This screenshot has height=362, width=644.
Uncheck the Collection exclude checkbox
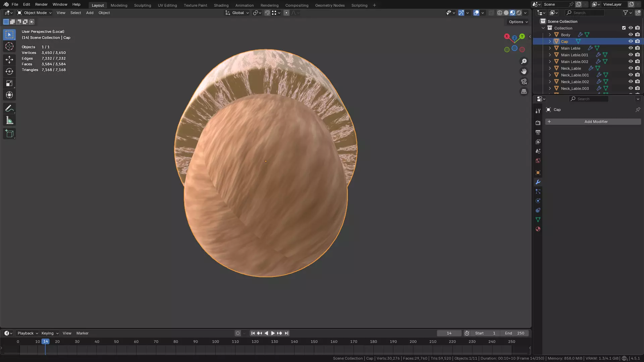coord(624,28)
